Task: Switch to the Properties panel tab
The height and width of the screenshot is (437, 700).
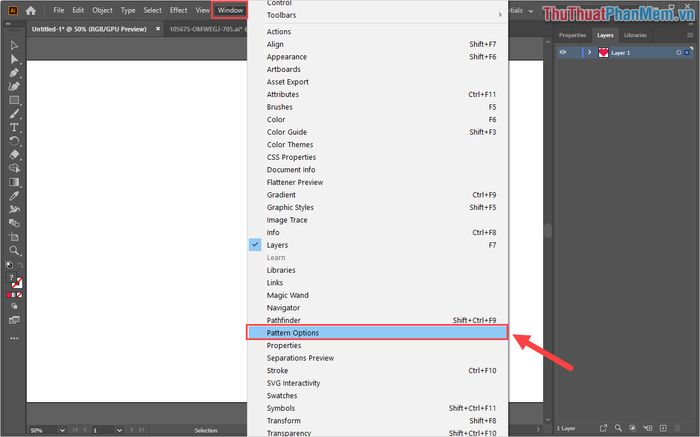Action: (x=572, y=35)
